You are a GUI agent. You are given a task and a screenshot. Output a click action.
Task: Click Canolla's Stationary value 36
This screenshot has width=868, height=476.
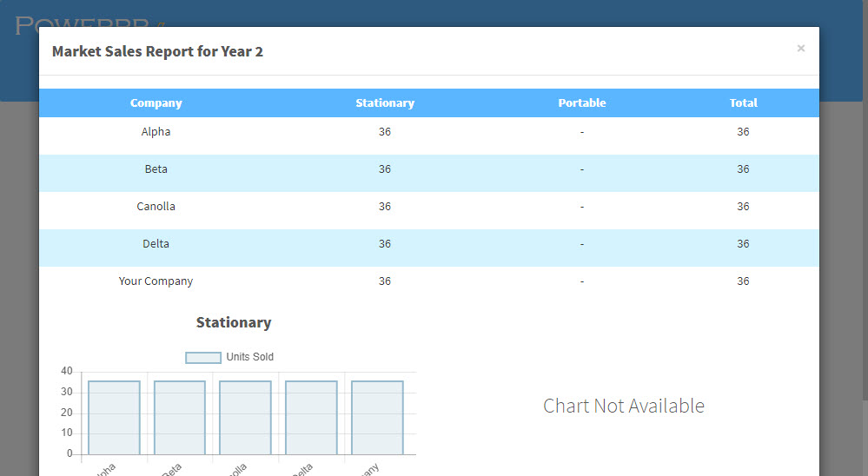tap(385, 207)
